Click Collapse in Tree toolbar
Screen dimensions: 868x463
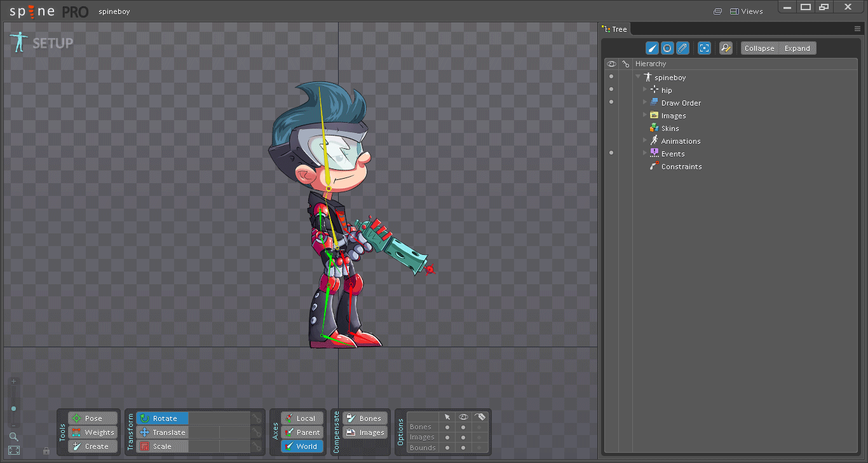[x=759, y=48]
